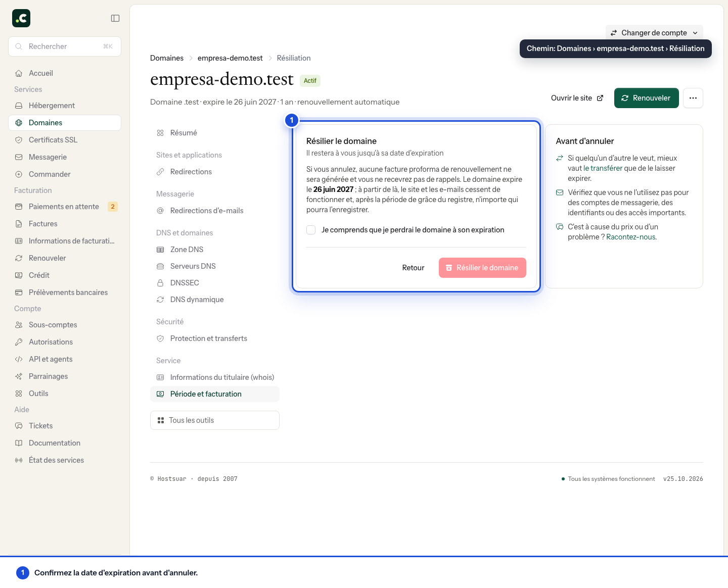Click the Racontez-nous link
728x588 pixels.
(x=630, y=237)
